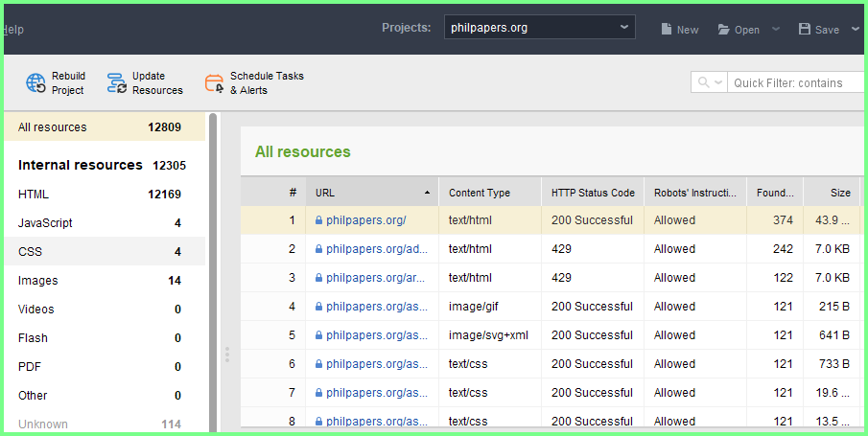
Task: Click the Quick Filter input field
Action: (x=796, y=82)
